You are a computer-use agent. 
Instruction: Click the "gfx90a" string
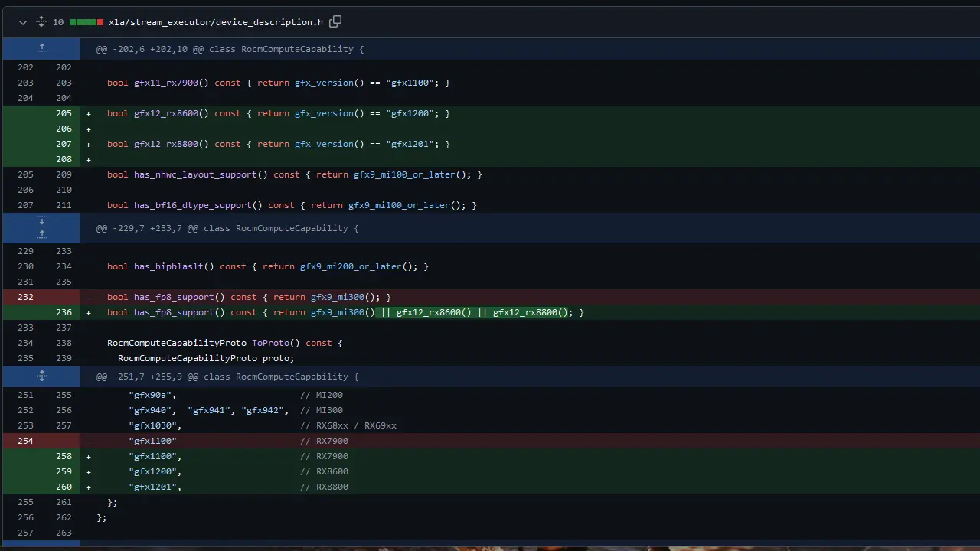[x=150, y=395]
